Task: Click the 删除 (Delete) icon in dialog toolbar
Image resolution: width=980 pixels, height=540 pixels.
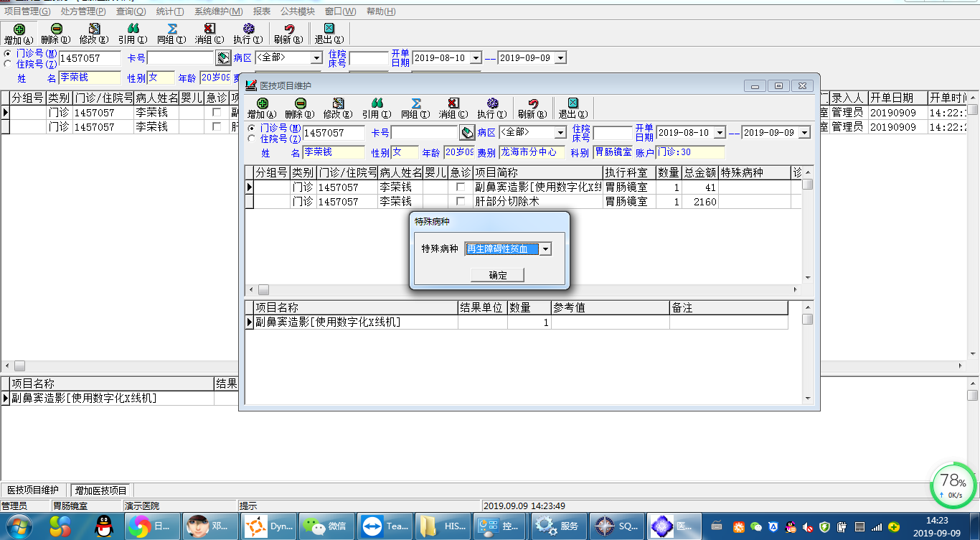Action: [300, 104]
